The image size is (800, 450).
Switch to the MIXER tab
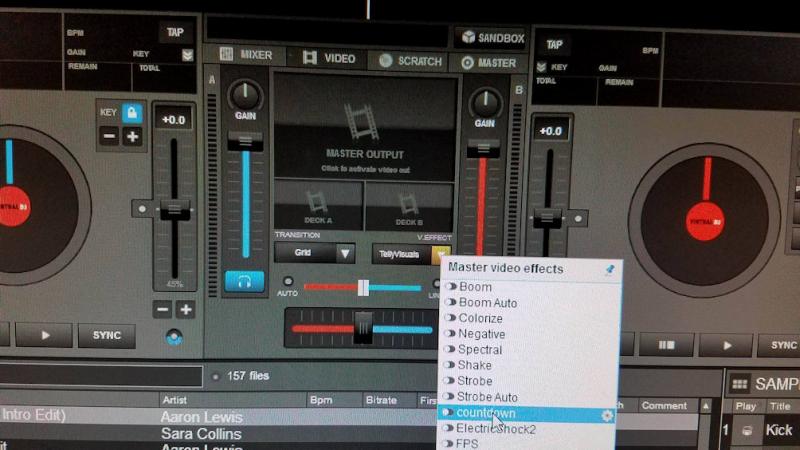[x=245, y=55]
